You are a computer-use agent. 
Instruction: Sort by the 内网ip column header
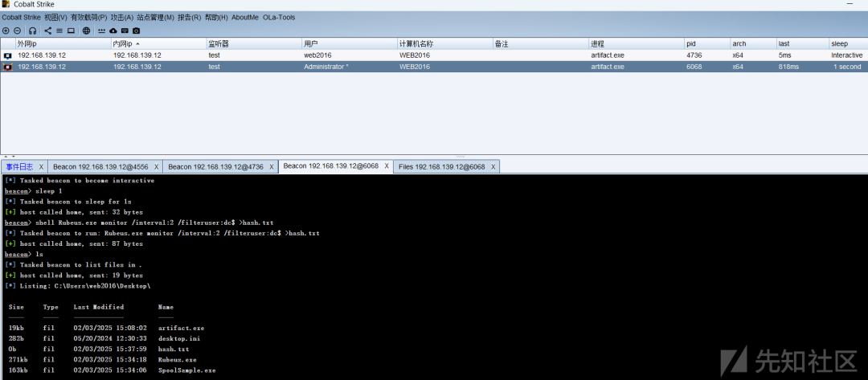[x=158, y=43]
